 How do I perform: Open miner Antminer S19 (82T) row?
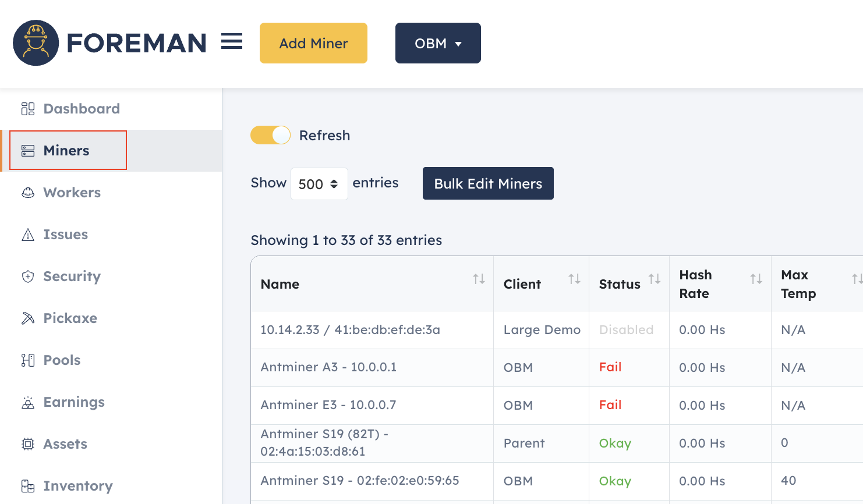pos(324,443)
